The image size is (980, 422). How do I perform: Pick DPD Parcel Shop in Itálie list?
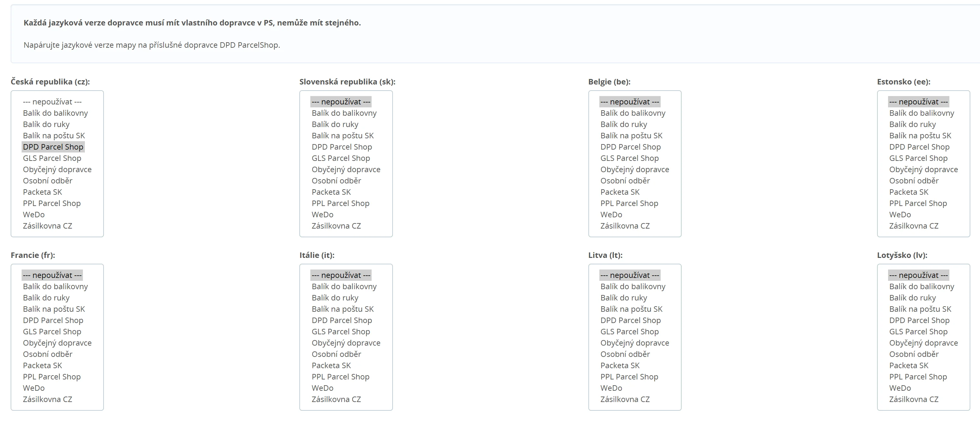tap(342, 320)
